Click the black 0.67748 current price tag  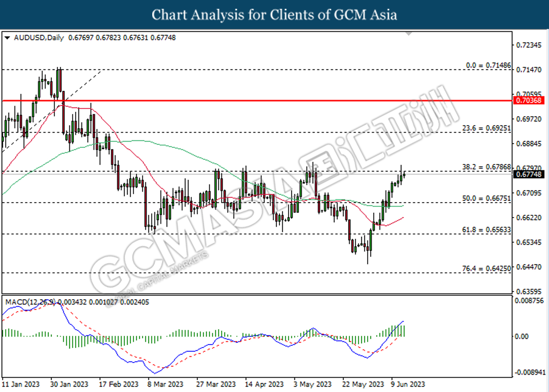coord(529,174)
